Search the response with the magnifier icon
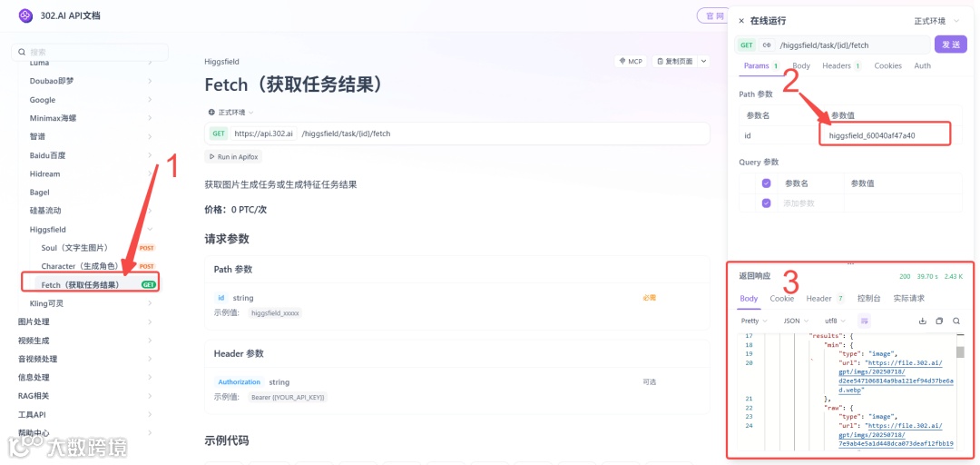Image resolution: width=980 pixels, height=465 pixels. 956,321
